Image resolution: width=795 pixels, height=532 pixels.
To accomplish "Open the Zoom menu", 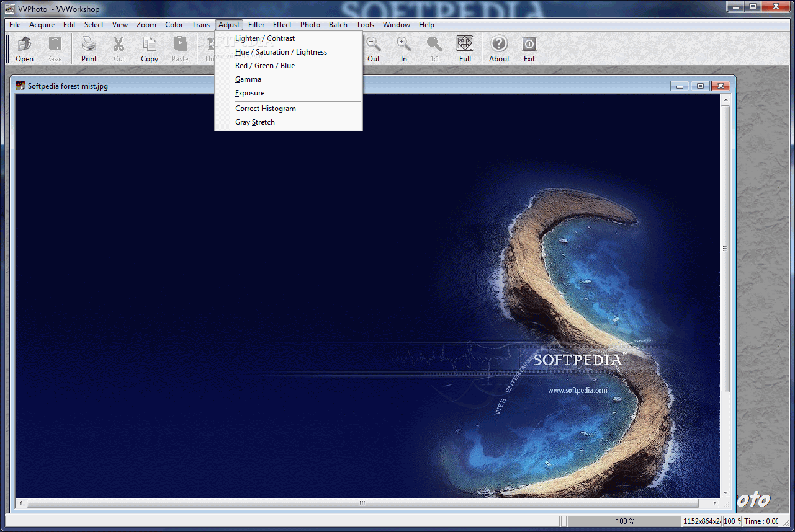I will tap(146, 25).
